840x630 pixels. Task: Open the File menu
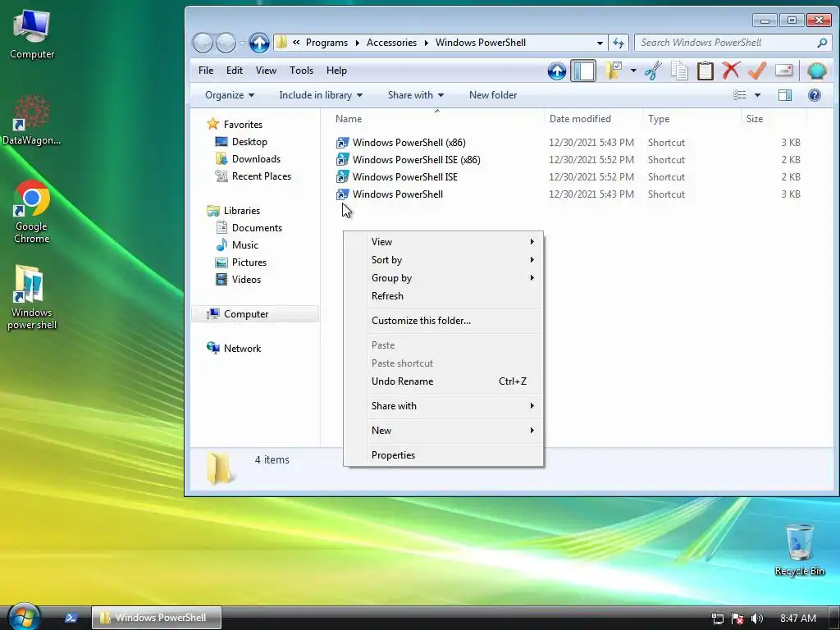click(x=206, y=71)
